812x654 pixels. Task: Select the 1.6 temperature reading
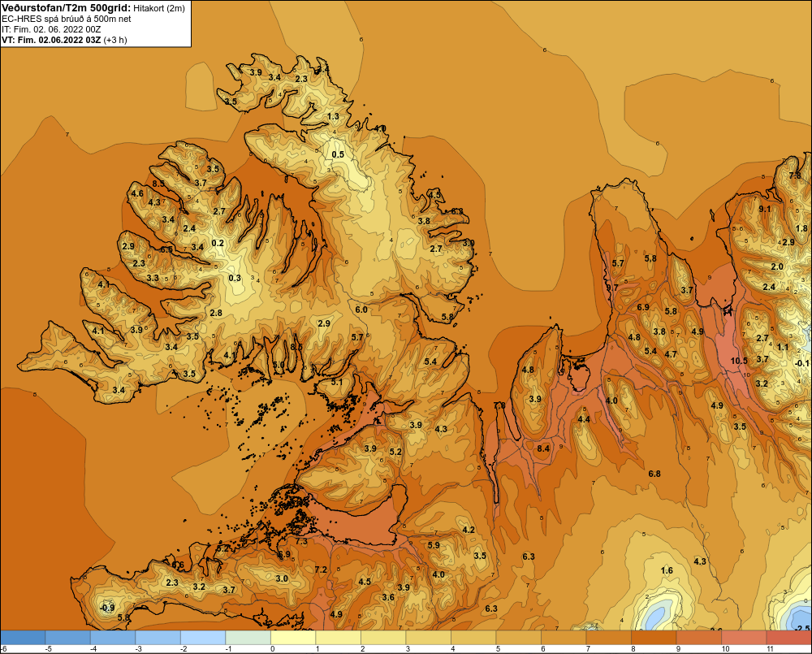(667, 570)
